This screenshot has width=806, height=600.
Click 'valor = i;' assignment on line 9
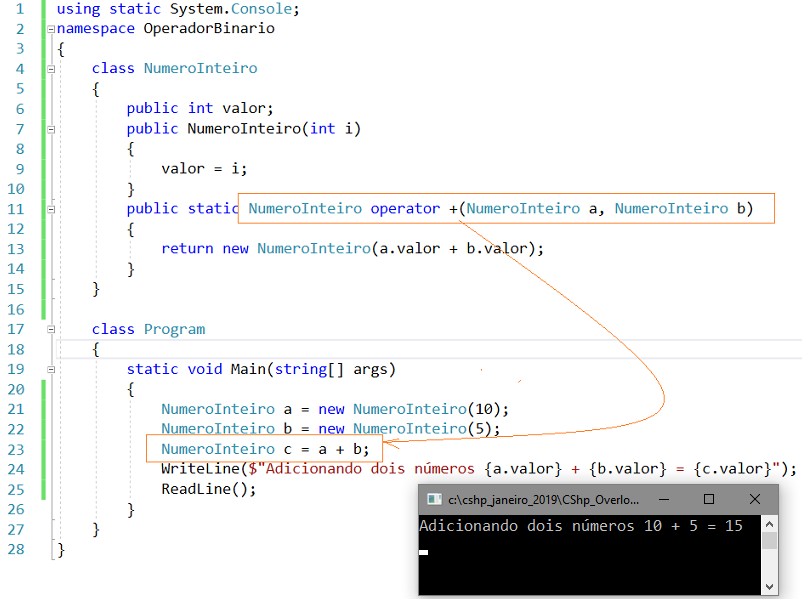[204, 169]
